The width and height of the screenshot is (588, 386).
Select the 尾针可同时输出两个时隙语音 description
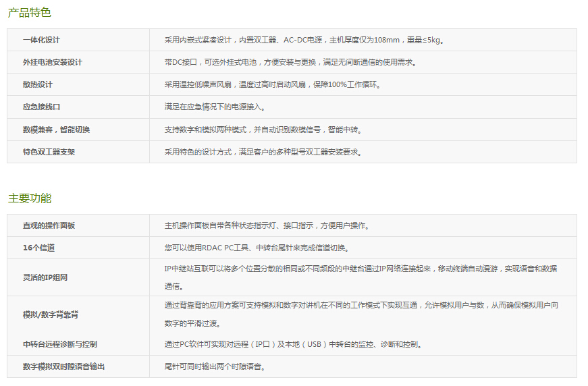pyautogui.click(x=215, y=366)
